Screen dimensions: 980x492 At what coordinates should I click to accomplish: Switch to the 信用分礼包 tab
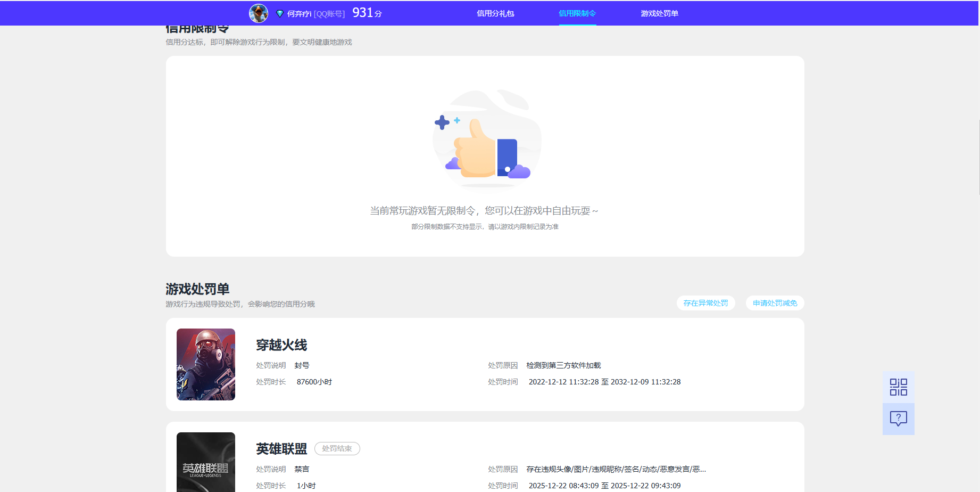click(x=495, y=13)
